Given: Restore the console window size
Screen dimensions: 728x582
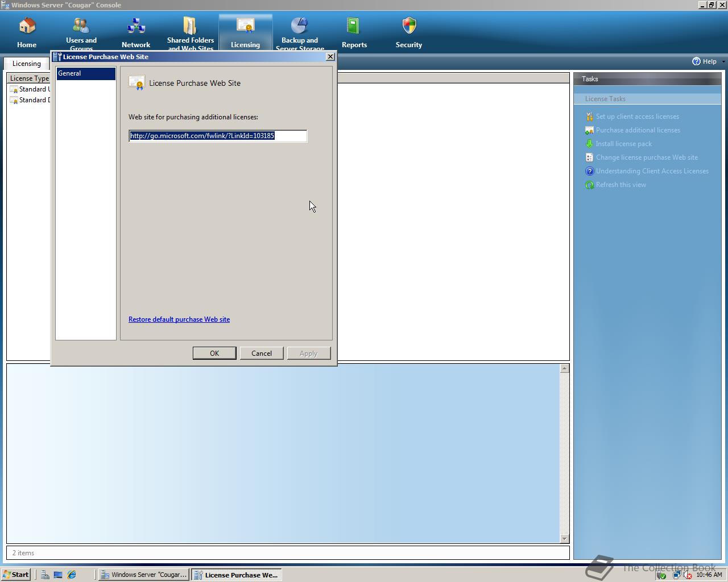Looking at the screenshot, I should 712,5.
